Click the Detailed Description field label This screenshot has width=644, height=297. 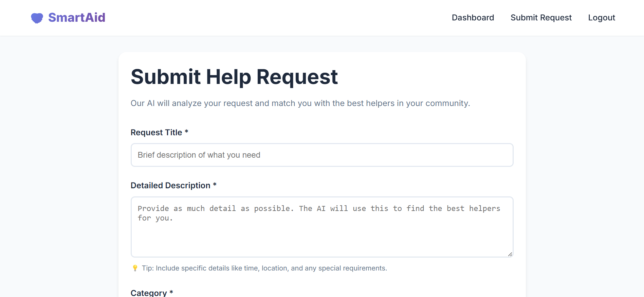coord(170,186)
